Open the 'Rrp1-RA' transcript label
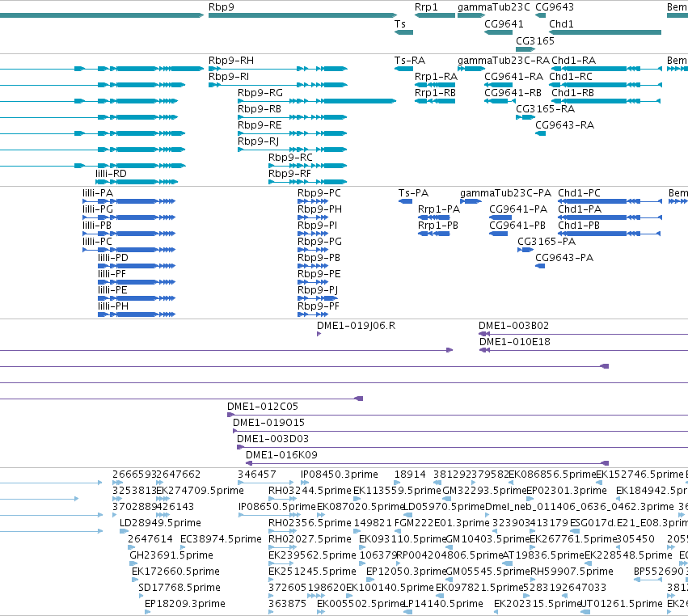The width and height of the screenshot is (688, 616). [x=436, y=77]
